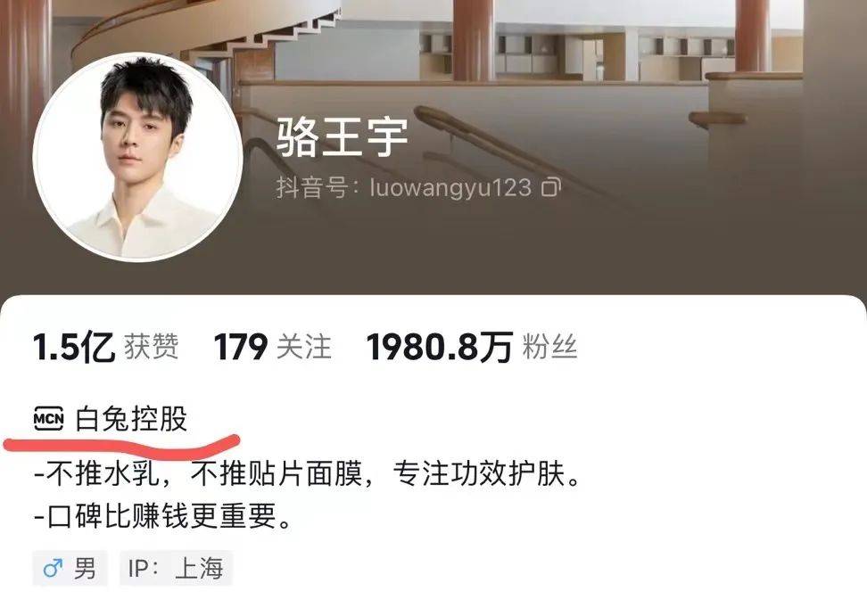Tap the 男 gender tag
The height and width of the screenshot is (616, 867).
point(70,568)
